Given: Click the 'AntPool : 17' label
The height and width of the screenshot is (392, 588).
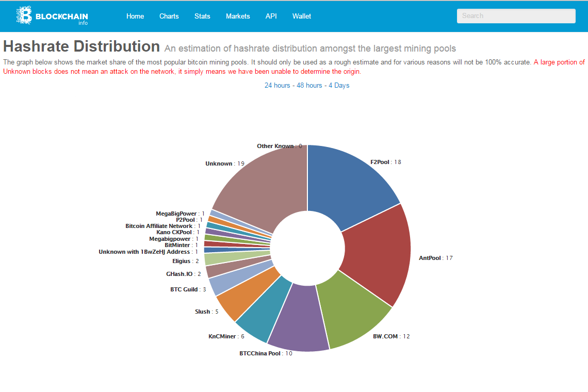Looking at the screenshot, I should point(436,258).
